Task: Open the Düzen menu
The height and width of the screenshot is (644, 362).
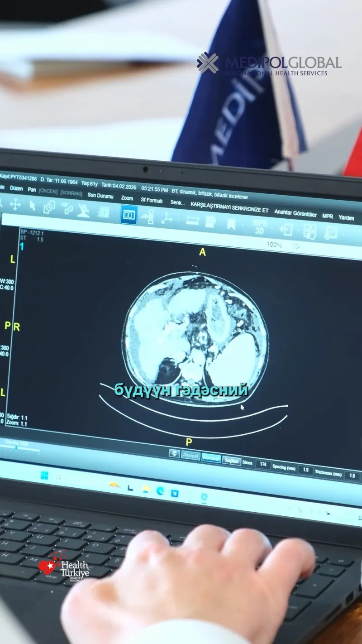Action: coord(16,188)
